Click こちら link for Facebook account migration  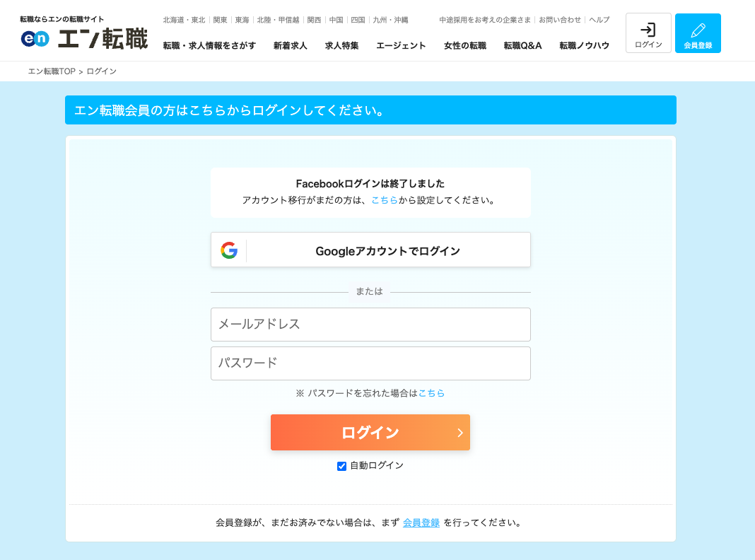384,200
